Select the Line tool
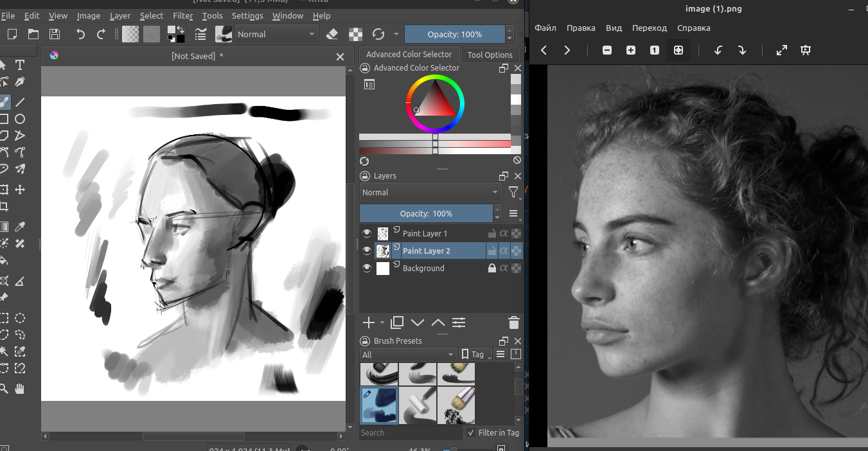Screen dimensions: 868x451 pos(20,102)
